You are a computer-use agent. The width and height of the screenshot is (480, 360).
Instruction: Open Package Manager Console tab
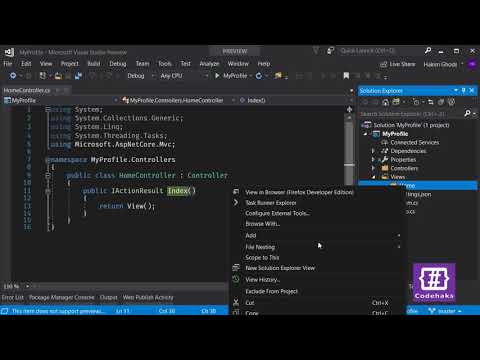pyautogui.click(x=62, y=297)
